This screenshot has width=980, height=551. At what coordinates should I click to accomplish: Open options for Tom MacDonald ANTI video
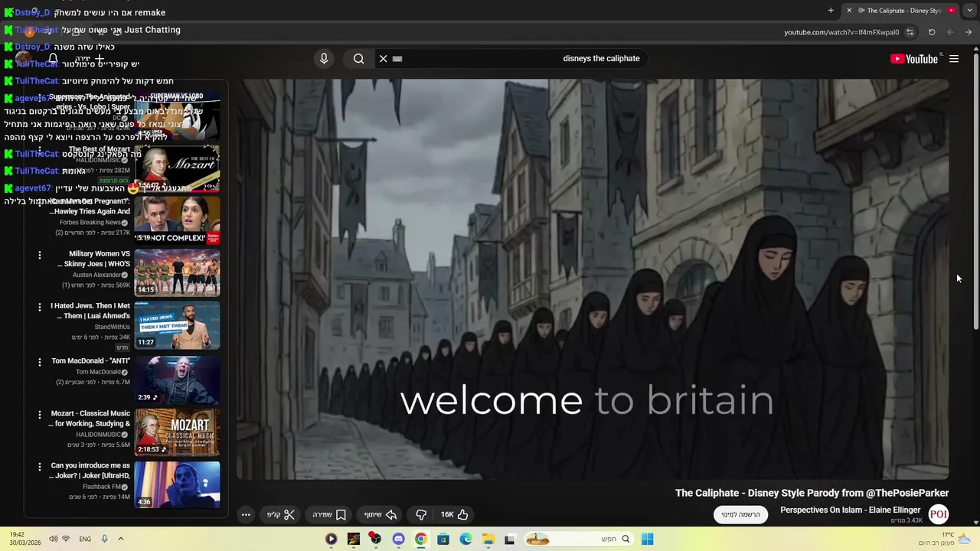(40, 362)
